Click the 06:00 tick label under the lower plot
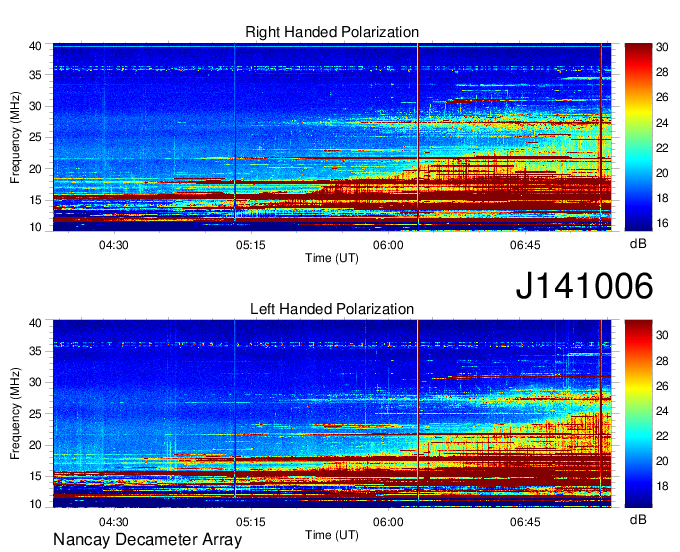This screenshot has height=552, width=680. point(388,522)
